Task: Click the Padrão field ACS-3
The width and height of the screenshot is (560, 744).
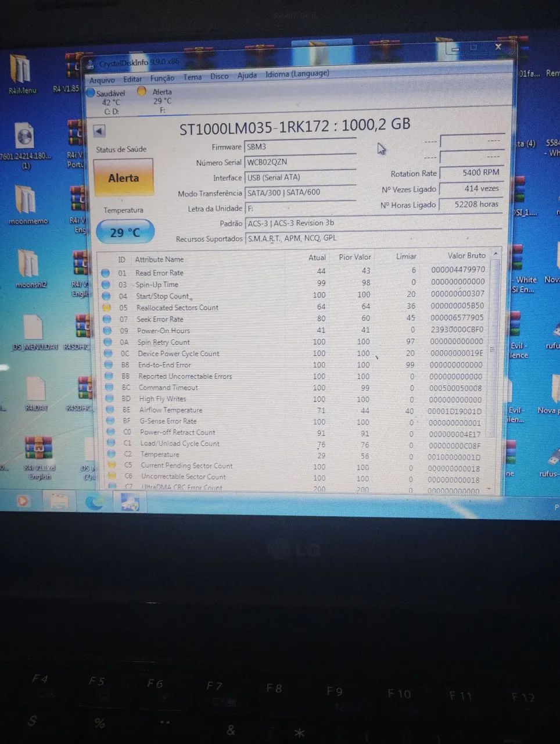Action: pos(373,223)
